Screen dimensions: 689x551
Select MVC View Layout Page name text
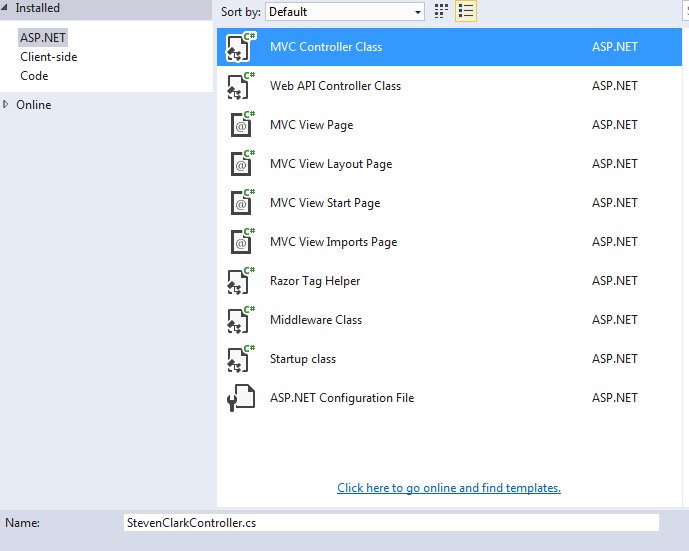pos(331,164)
